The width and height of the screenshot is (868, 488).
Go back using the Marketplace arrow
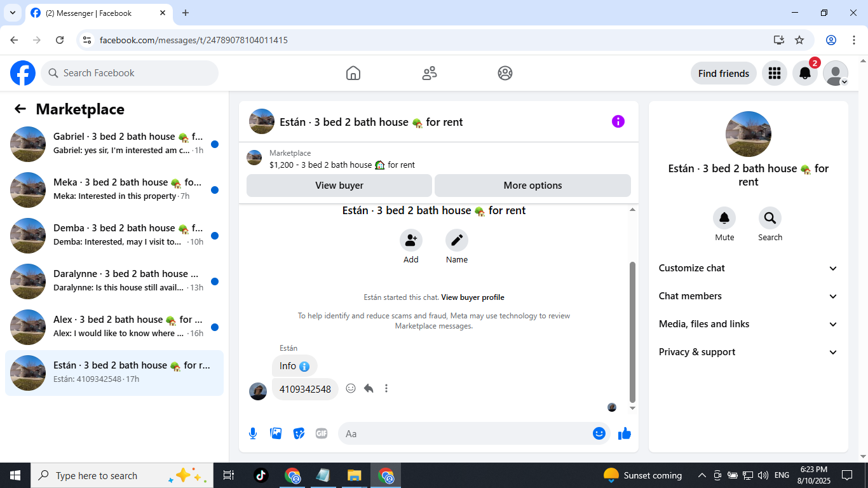pos(20,109)
